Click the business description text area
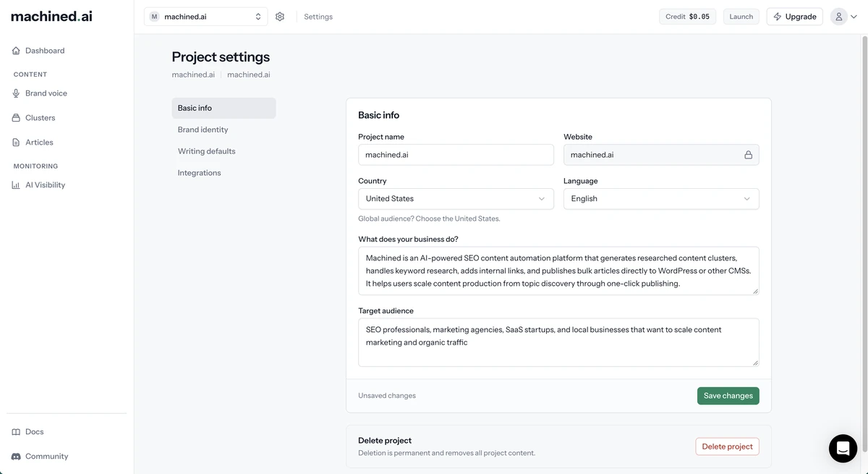The image size is (868, 474). click(558, 271)
